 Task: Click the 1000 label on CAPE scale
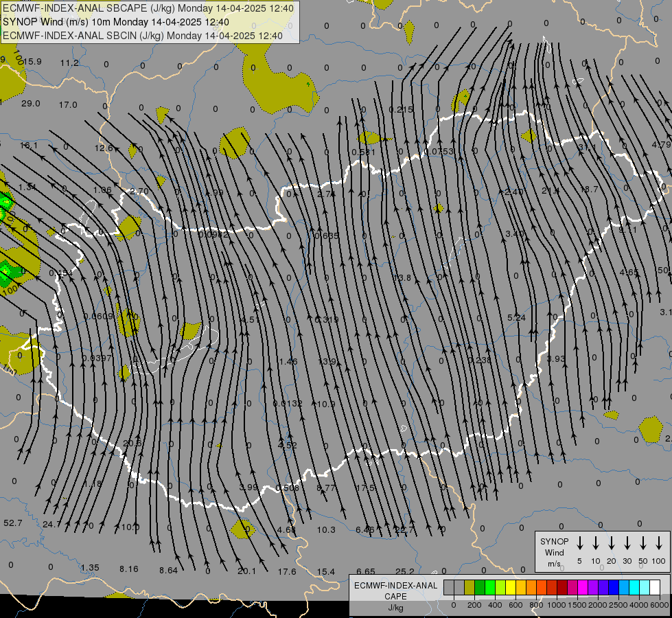tap(556, 605)
